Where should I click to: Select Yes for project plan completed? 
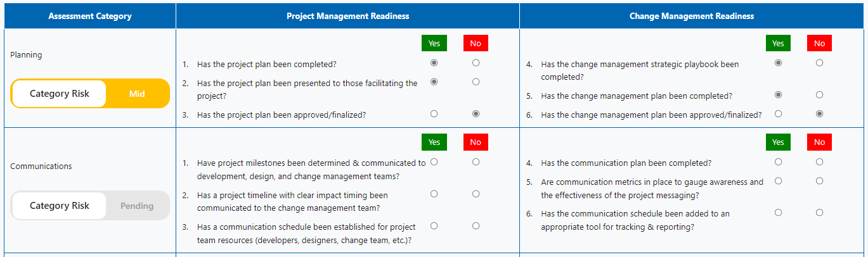click(x=434, y=63)
